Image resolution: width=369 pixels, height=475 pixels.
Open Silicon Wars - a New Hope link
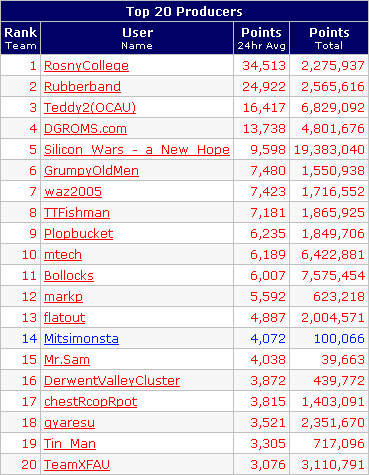[137, 150]
